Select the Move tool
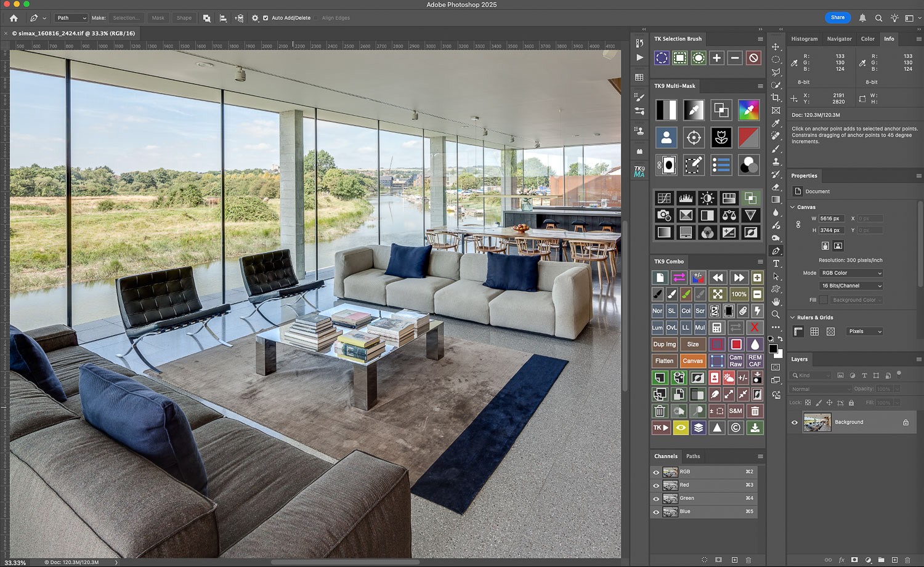The height and width of the screenshot is (567, 924). tap(776, 47)
